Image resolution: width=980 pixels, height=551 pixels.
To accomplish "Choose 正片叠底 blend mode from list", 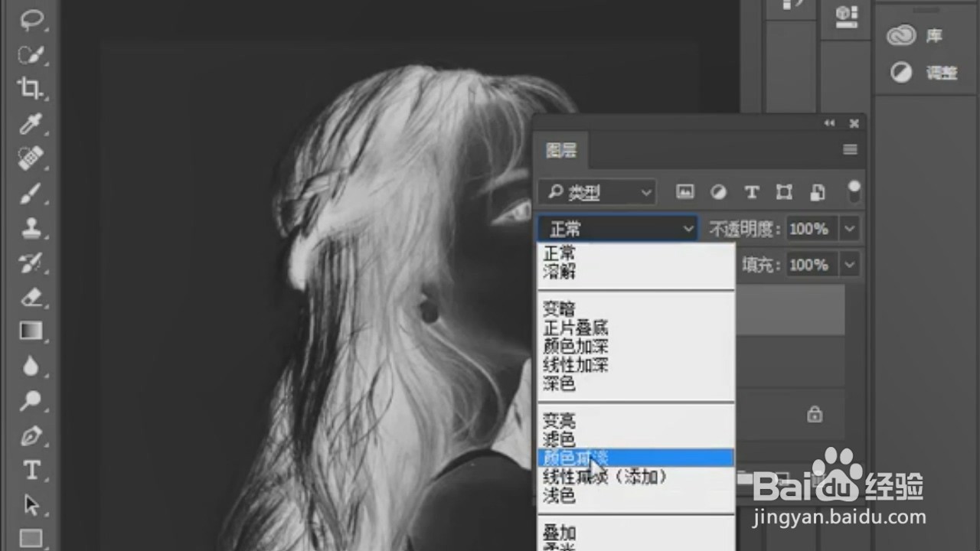I will click(575, 328).
